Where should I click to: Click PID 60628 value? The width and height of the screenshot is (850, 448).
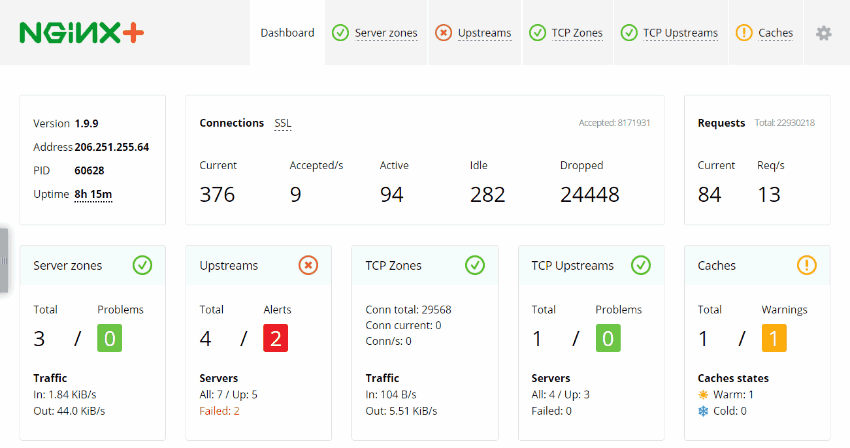[x=89, y=171]
